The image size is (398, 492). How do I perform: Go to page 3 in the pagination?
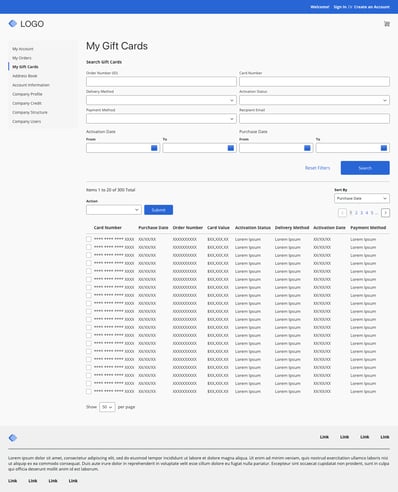point(361,213)
